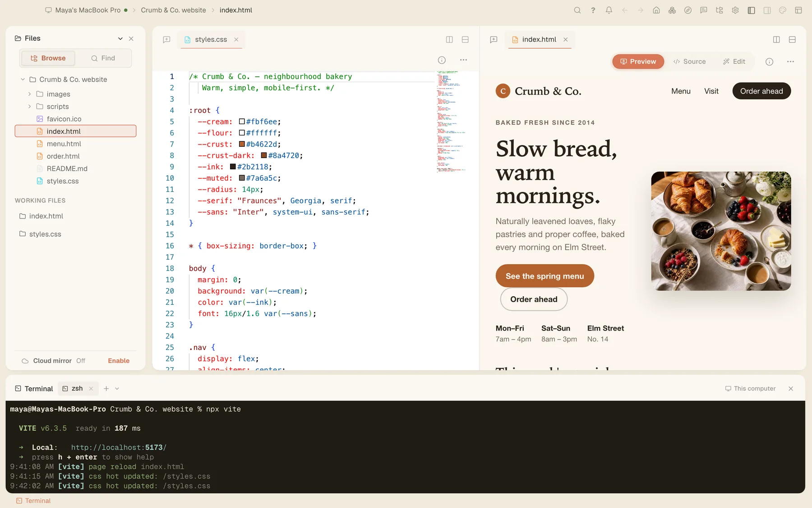Click See the spring menu button
The height and width of the screenshot is (508, 812).
544,276
